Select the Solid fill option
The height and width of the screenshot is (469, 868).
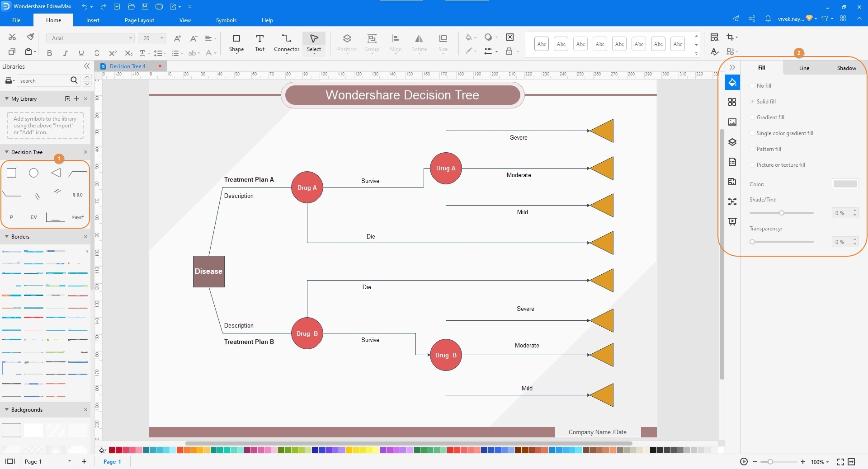click(763, 102)
